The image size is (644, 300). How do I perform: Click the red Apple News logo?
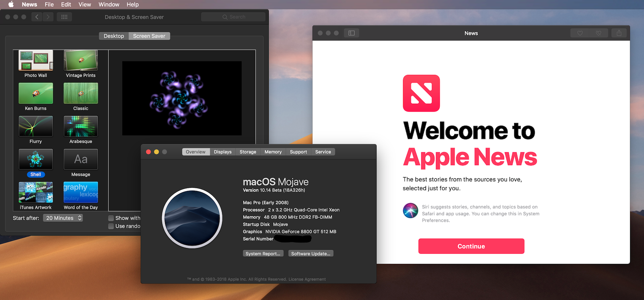point(421,93)
